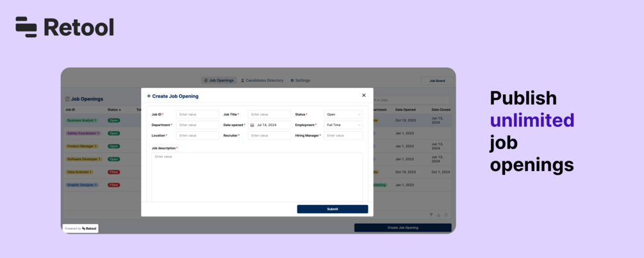Viewport: 644px width, 258px height.
Task: Select the Software Developer 1 job tag
Action: click(84, 159)
